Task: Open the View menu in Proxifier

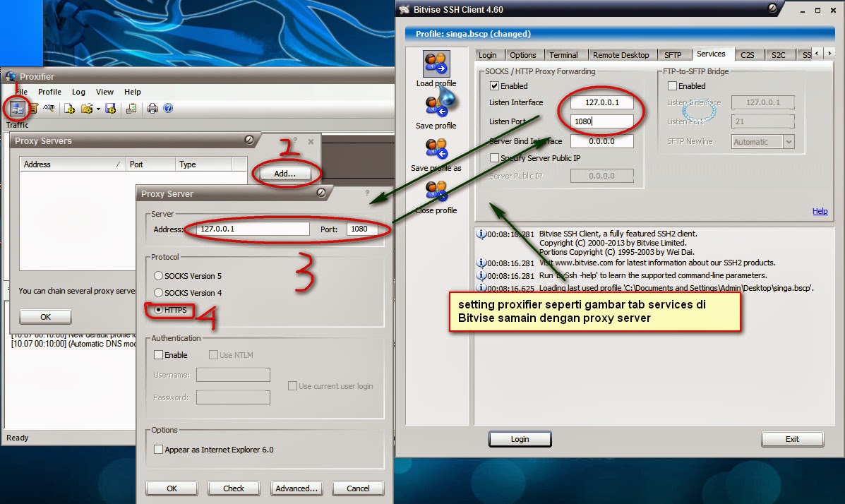Action: pos(104,92)
